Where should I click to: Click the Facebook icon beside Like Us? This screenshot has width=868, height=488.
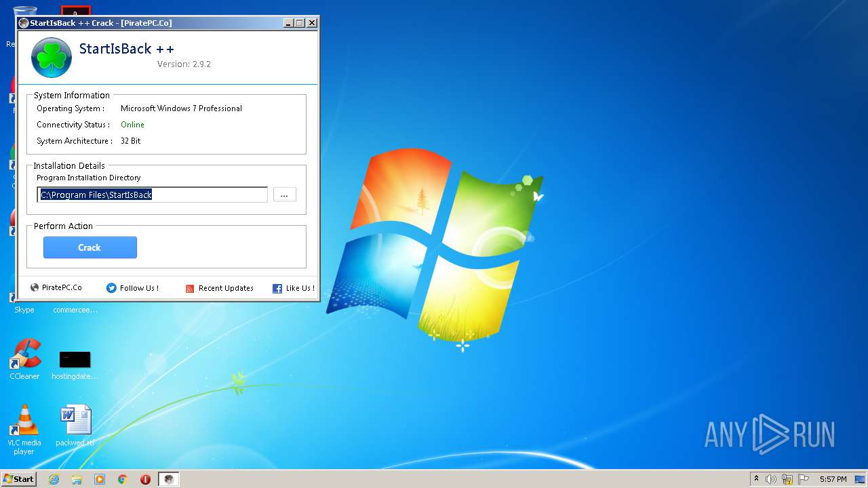[277, 289]
